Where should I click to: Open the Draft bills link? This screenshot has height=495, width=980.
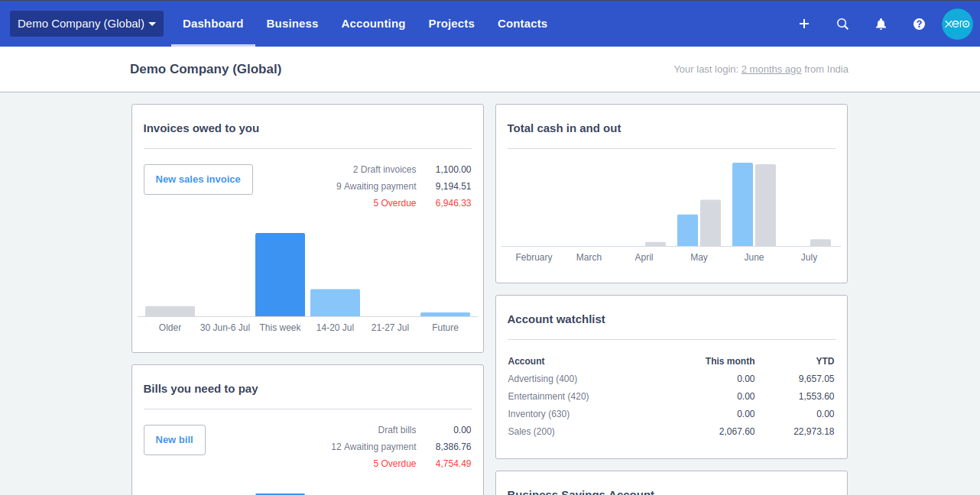click(398, 430)
